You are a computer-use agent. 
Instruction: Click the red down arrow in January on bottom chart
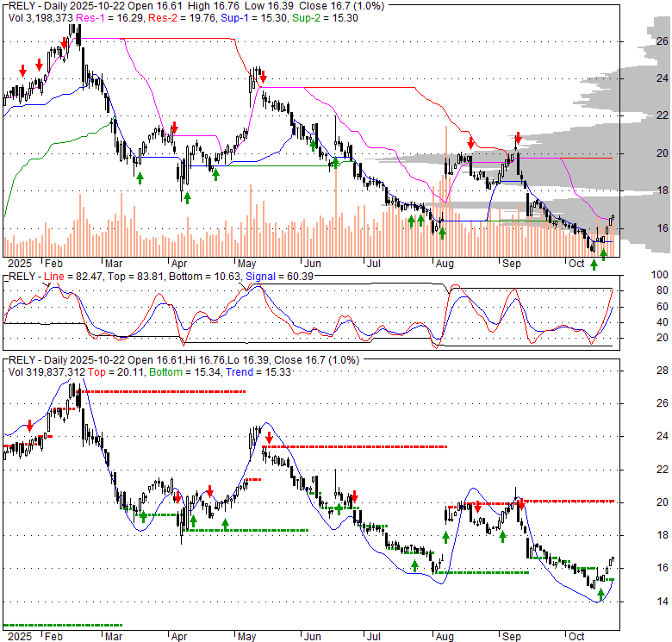29,426
